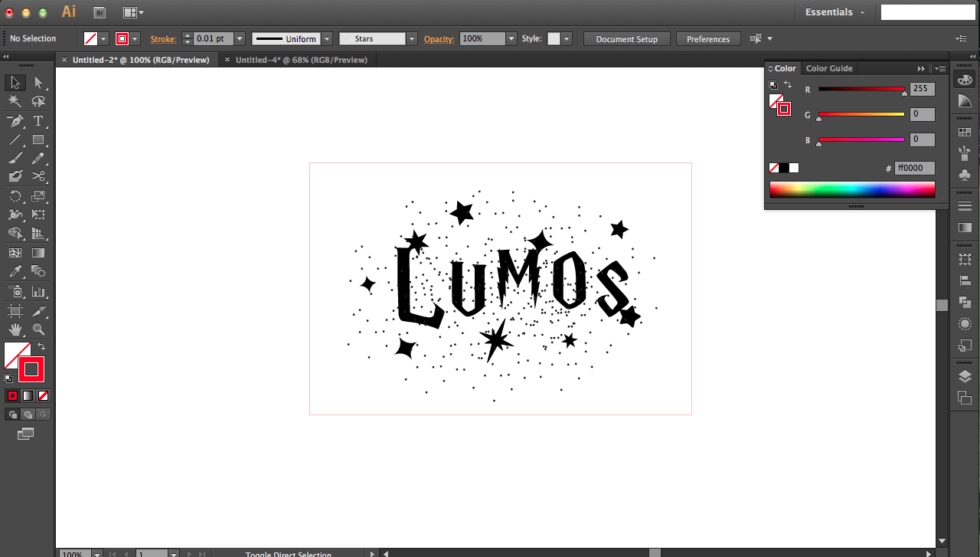
Task: Open the Control panel options menu
Action: (962, 38)
